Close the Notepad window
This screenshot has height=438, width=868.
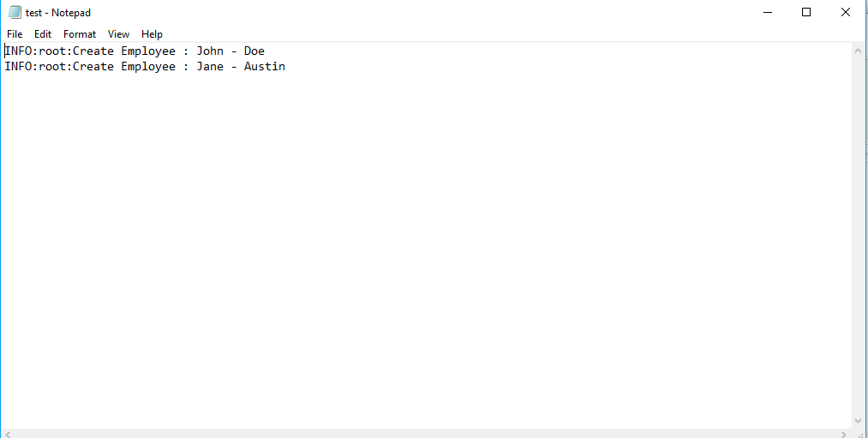(846, 12)
